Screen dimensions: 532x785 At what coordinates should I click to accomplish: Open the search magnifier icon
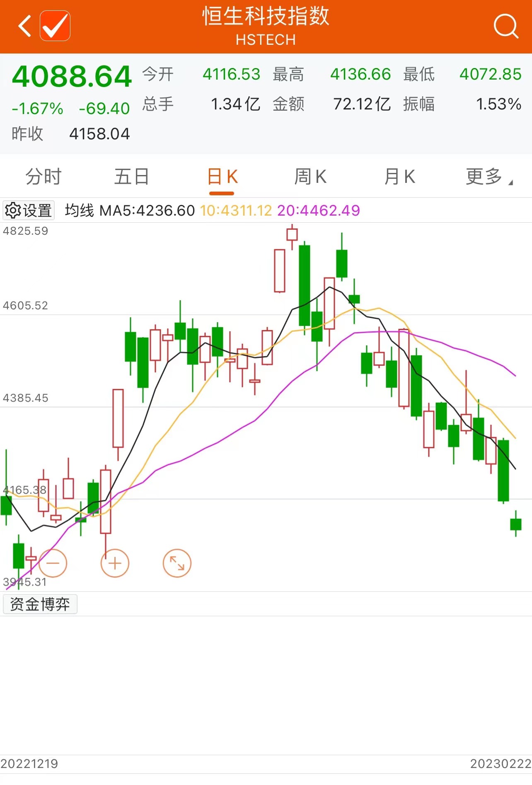point(505,26)
